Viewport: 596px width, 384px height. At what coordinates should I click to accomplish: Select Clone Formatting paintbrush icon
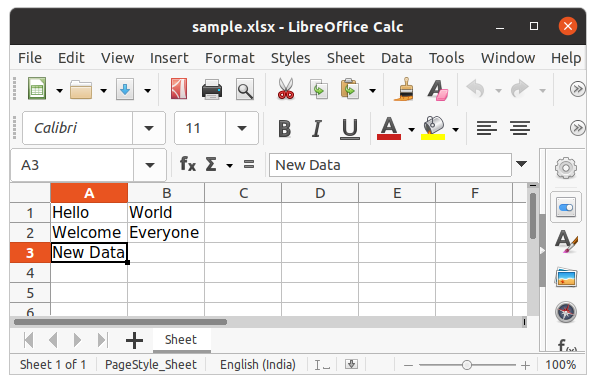[x=404, y=89]
